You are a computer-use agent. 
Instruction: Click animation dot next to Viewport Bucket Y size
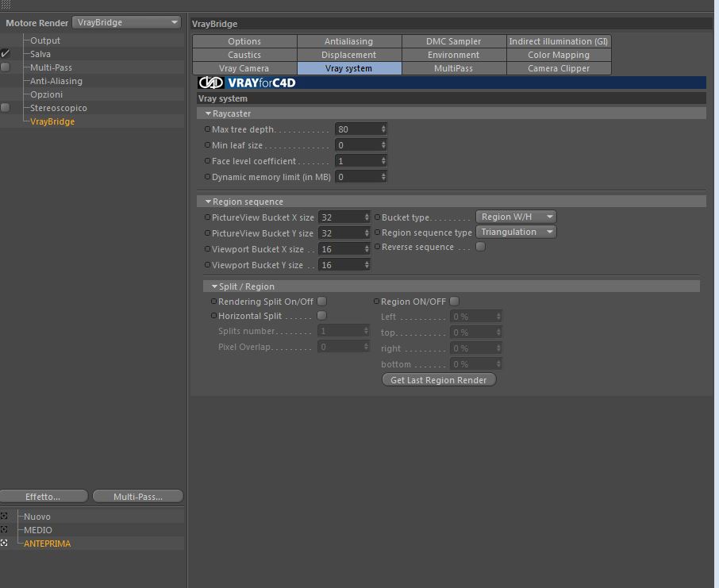(x=207, y=265)
